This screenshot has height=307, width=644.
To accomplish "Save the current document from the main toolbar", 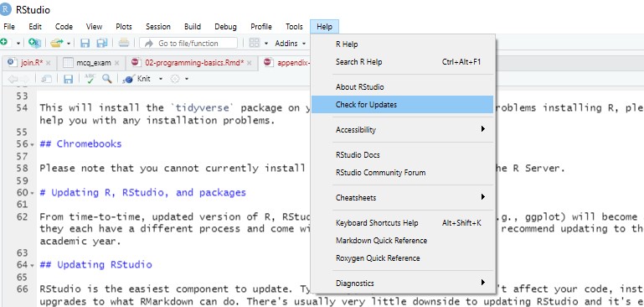I will tap(85, 43).
